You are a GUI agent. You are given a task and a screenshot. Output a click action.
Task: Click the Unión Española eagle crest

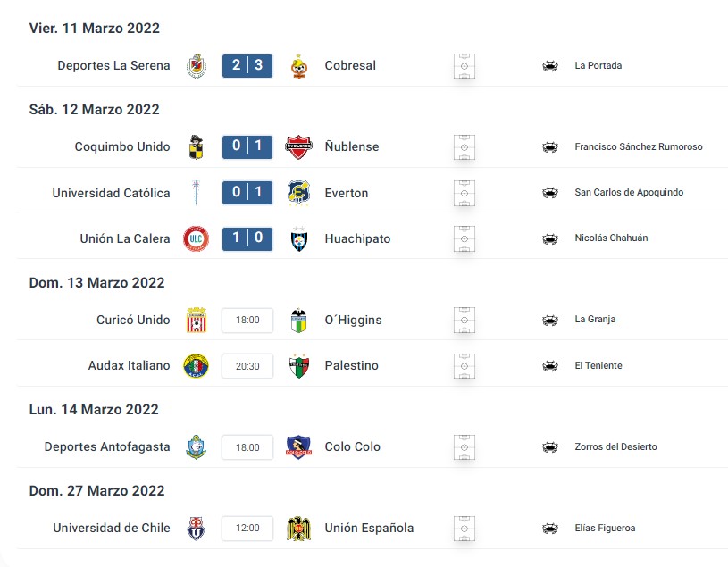click(x=298, y=529)
